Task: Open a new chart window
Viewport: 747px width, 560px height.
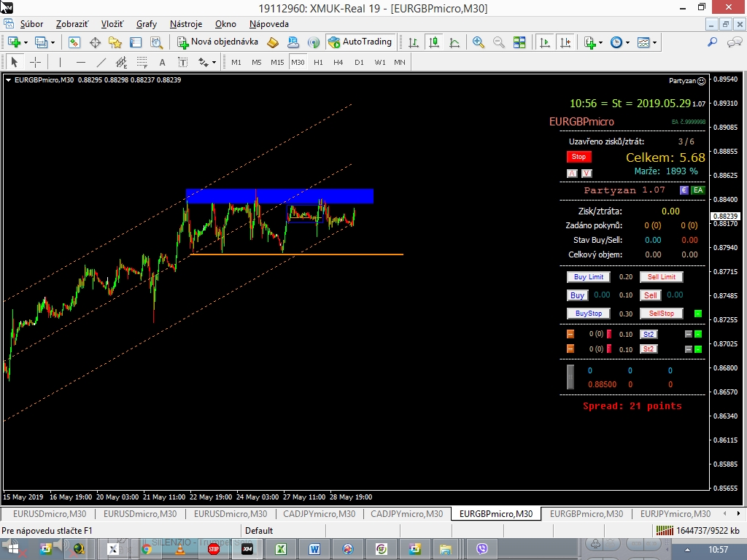Action: (14, 42)
